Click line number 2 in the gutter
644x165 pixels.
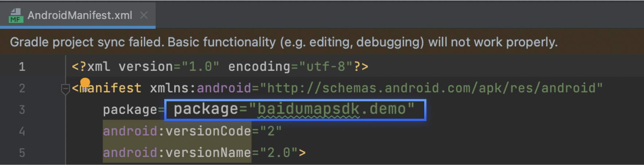[22, 88]
